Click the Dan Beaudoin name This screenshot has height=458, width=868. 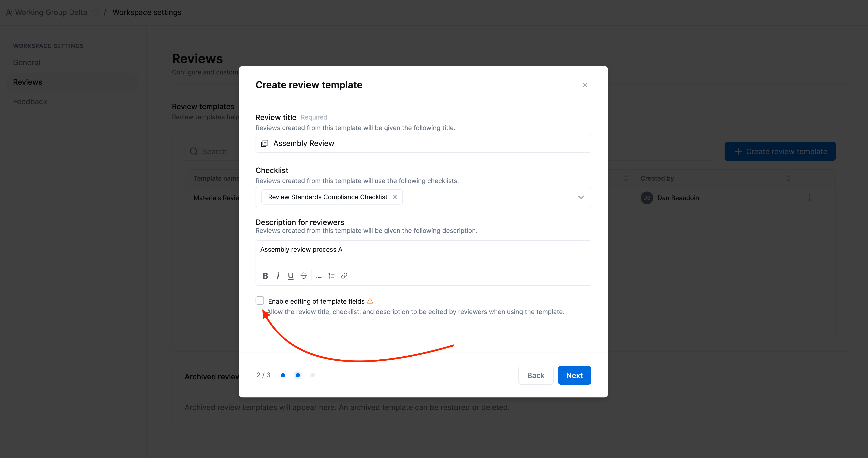pos(678,198)
